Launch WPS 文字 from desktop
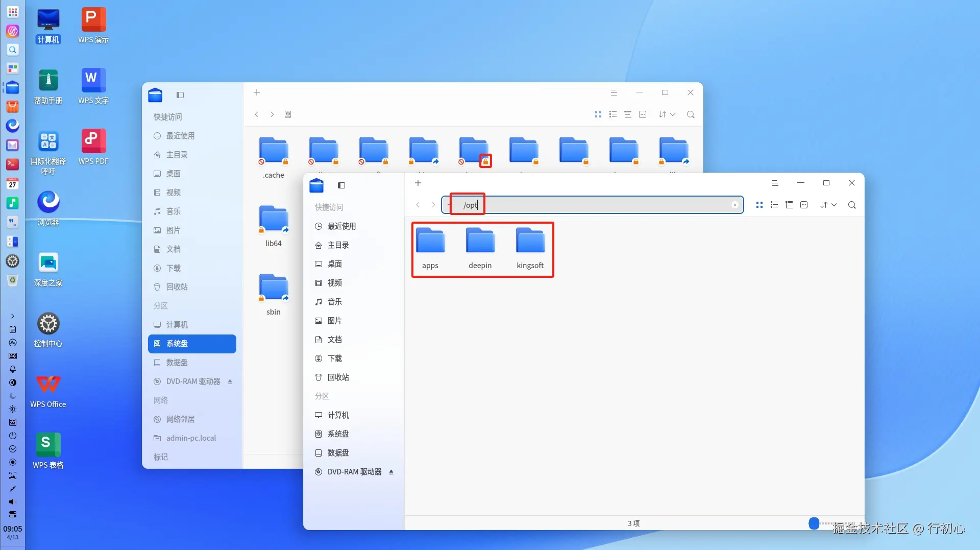The height and width of the screenshot is (550, 980). click(93, 86)
